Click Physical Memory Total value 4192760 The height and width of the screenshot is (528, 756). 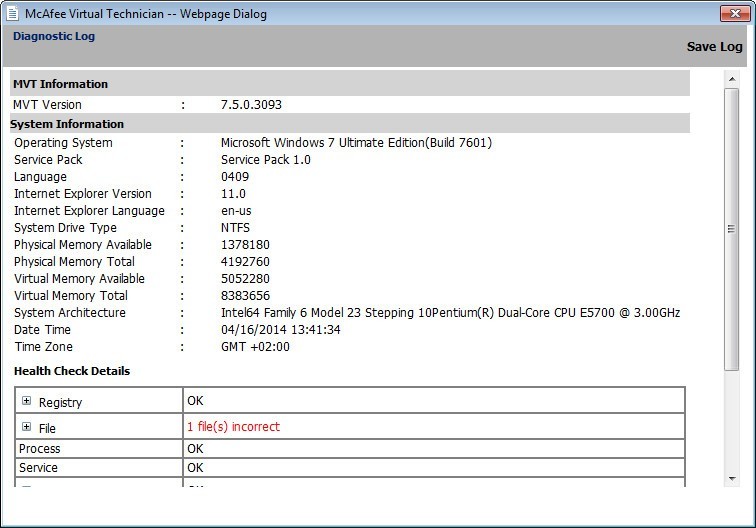[245, 262]
